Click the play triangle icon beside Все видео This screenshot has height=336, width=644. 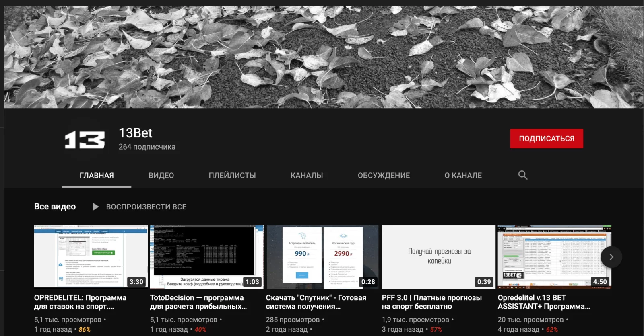pos(96,207)
